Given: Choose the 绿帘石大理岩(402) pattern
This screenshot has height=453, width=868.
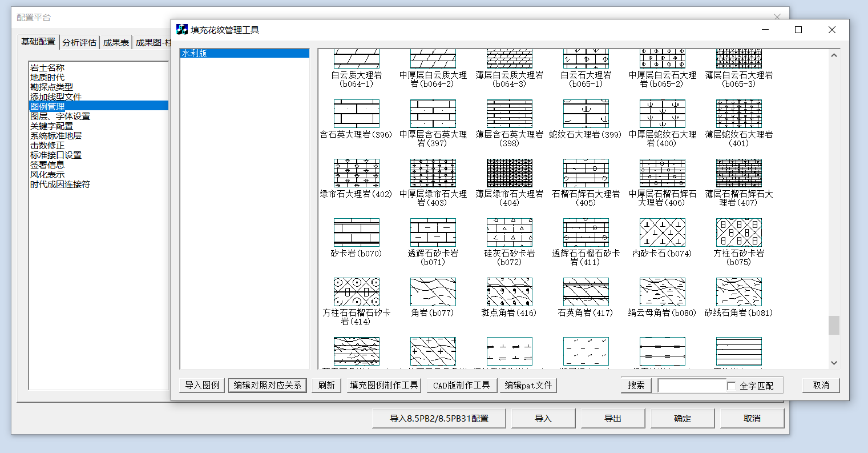Looking at the screenshot, I should click(356, 173).
